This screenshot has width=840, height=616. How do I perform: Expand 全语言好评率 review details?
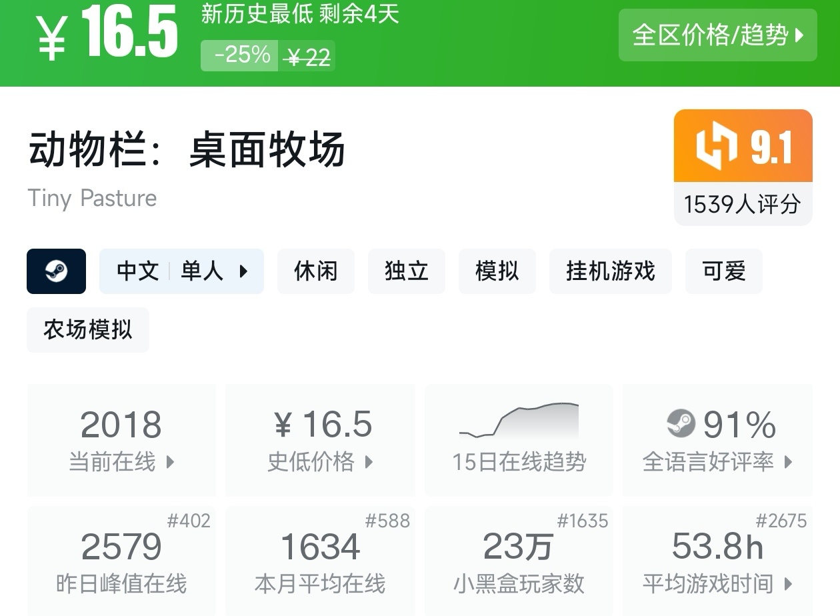(x=717, y=440)
